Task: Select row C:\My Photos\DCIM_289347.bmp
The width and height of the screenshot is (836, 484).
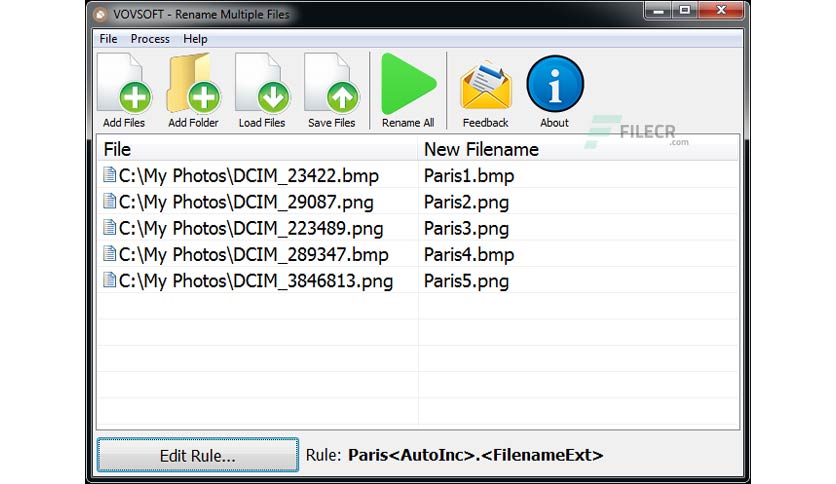Action: [x=418, y=254]
